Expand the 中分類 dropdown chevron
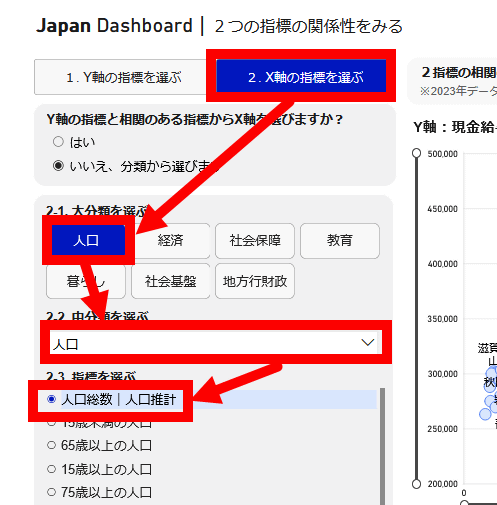The width and height of the screenshot is (497, 505). pyautogui.click(x=368, y=342)
